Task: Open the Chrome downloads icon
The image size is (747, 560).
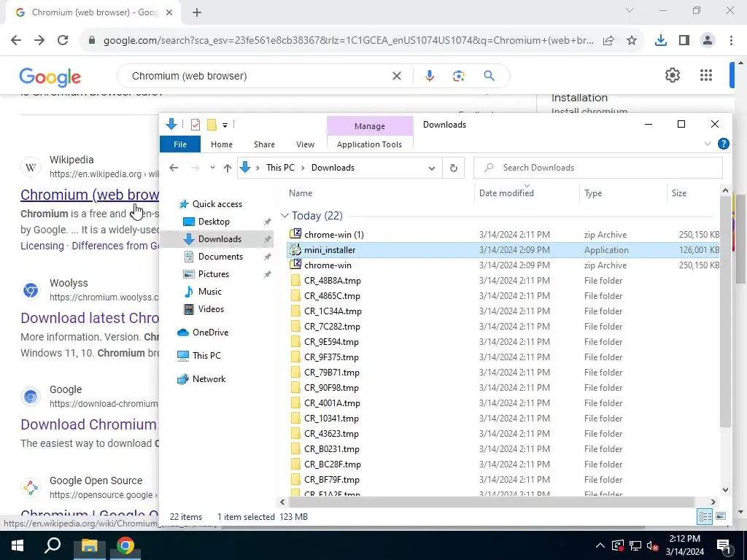Action: coord(661,41)
